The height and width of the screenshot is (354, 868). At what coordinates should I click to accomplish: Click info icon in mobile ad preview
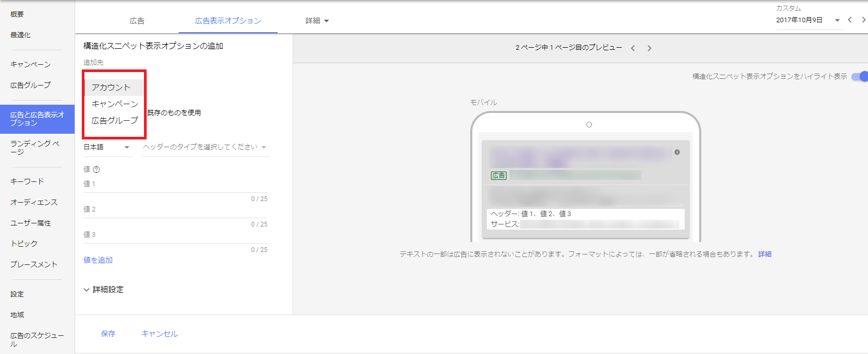(677, 152)
